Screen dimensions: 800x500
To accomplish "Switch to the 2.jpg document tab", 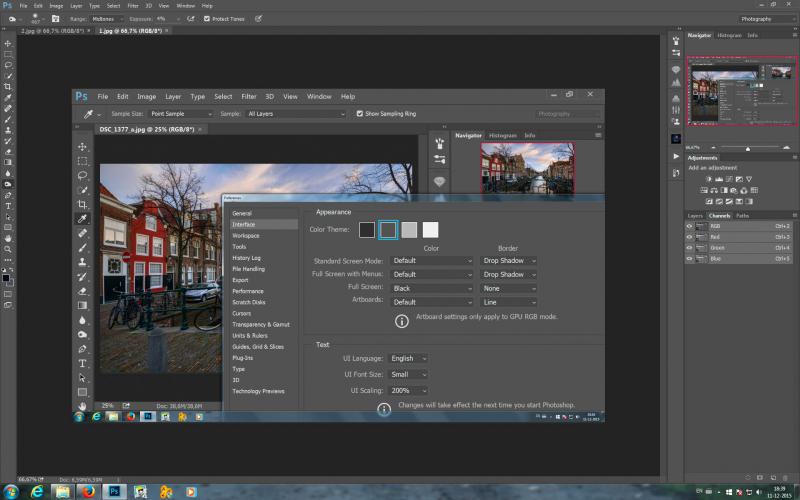I will [55, 31].
